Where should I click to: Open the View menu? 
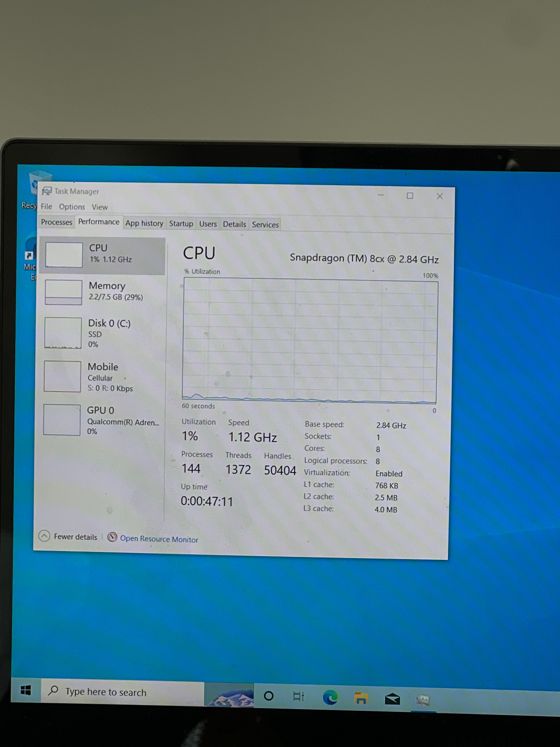pos(100,207)
